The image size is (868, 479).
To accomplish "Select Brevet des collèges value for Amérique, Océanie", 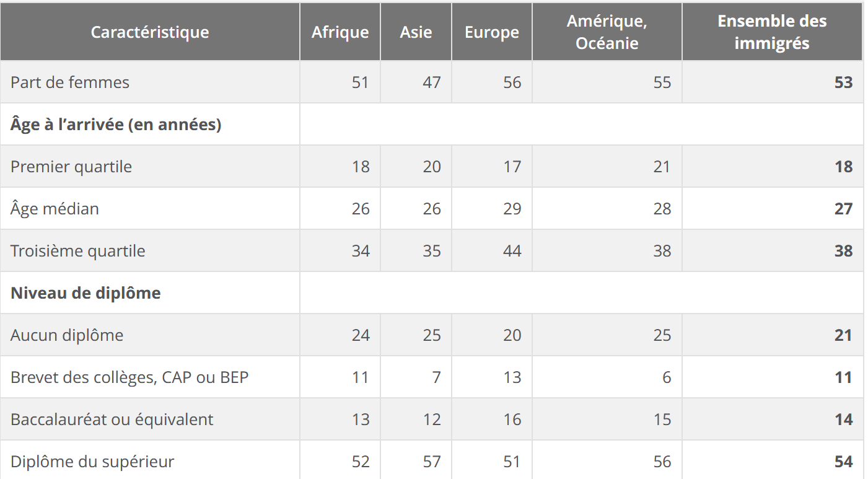I will coord(666,377).
